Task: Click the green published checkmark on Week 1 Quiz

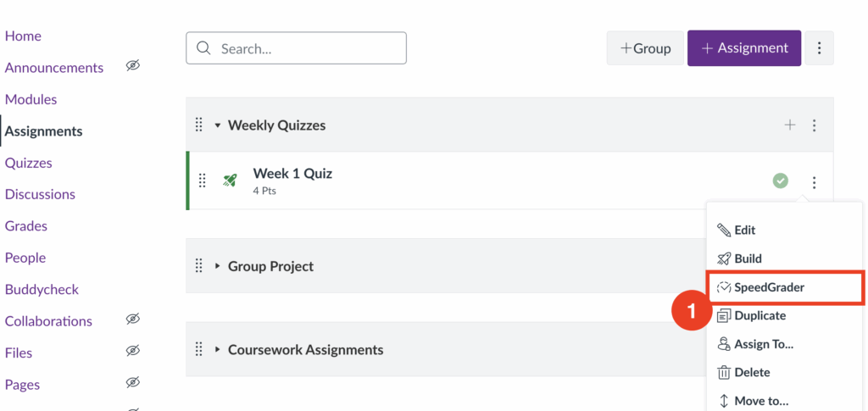Action: tap(781, 181)
